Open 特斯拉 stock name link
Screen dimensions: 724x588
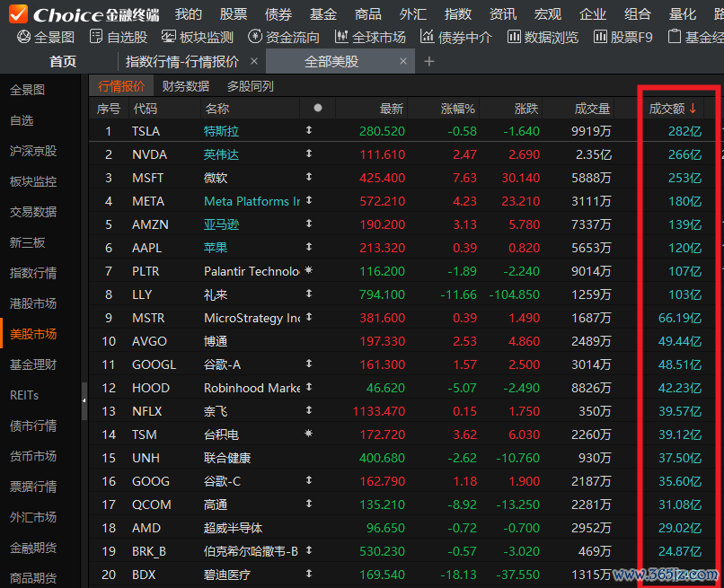pos(221,131)
